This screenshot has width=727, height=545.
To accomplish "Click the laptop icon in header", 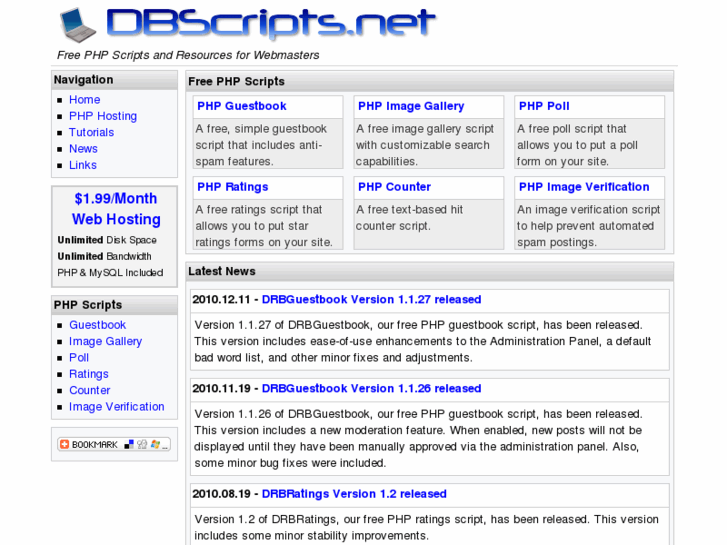I will point(77,25).
